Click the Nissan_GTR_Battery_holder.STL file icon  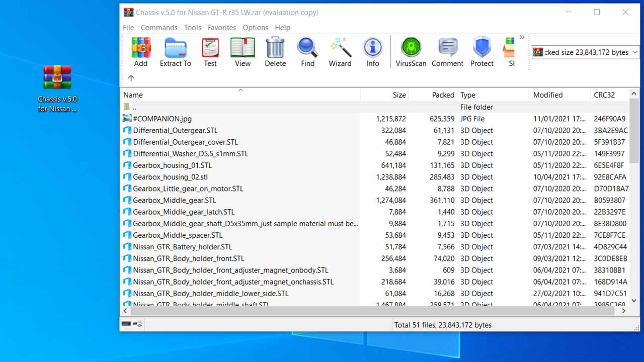pos(127,247)
